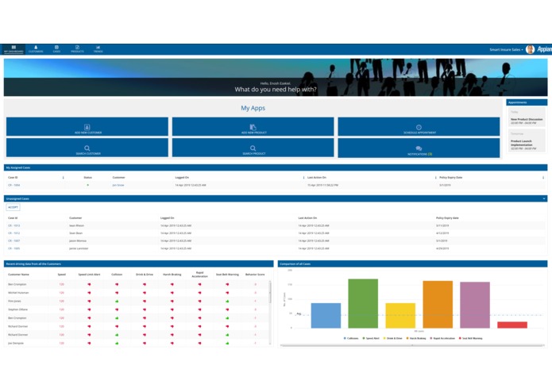Open case link CR - 1007
This screenshot has height=392, width=552.
[14, 240]
